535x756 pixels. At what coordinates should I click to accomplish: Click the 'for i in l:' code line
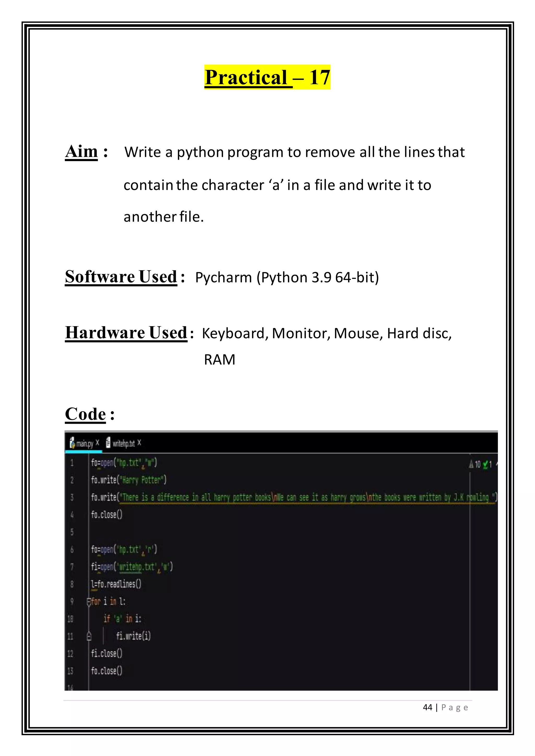[108, 601]
